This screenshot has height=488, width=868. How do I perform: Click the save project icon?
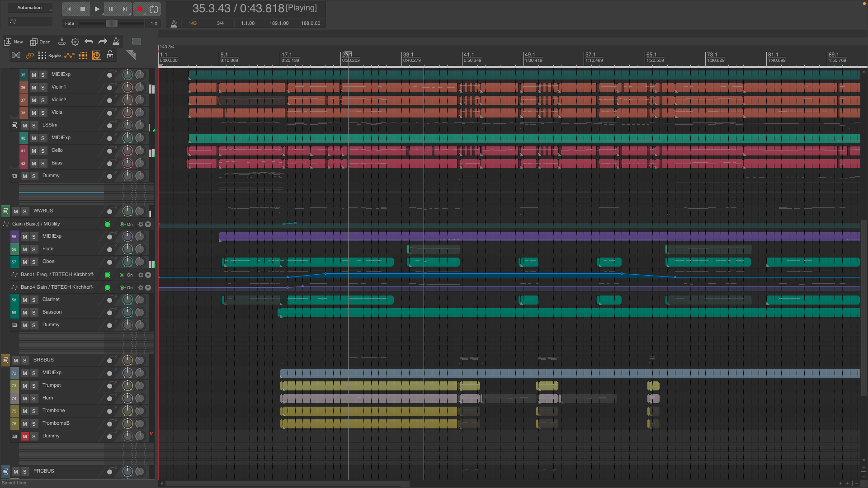pos(62,42)
